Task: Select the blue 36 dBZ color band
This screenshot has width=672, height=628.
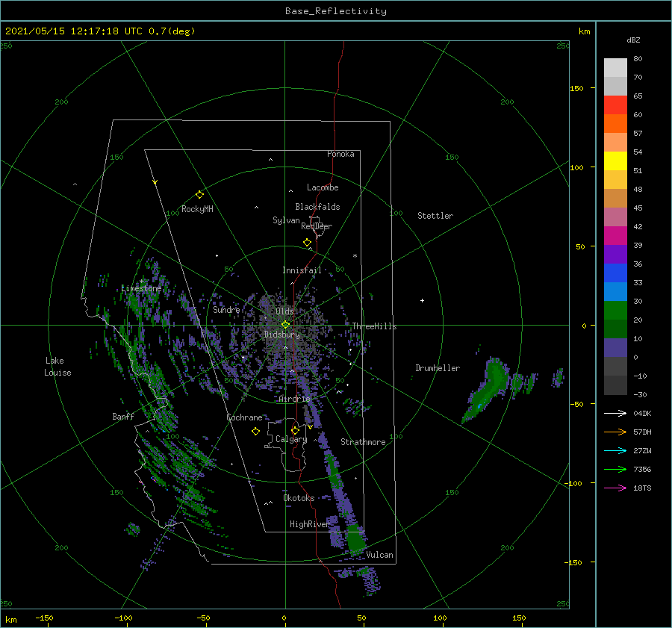Action: point(615,273)
